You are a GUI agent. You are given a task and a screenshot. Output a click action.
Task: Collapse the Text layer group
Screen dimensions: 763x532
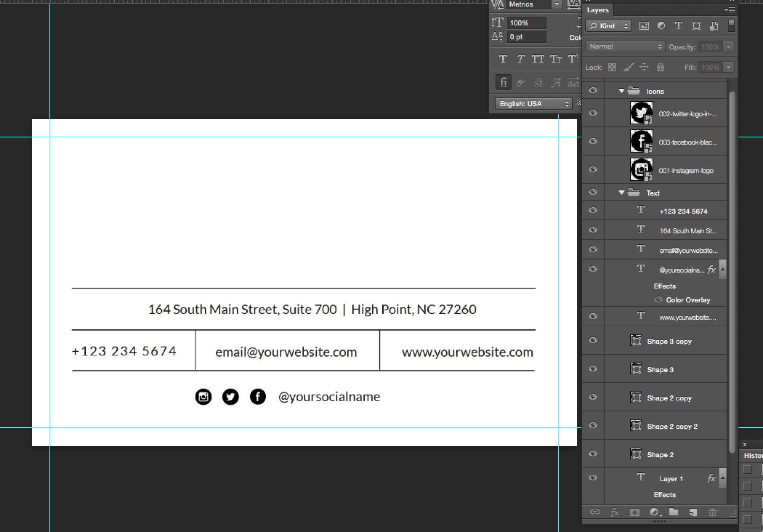coord(621,193)
